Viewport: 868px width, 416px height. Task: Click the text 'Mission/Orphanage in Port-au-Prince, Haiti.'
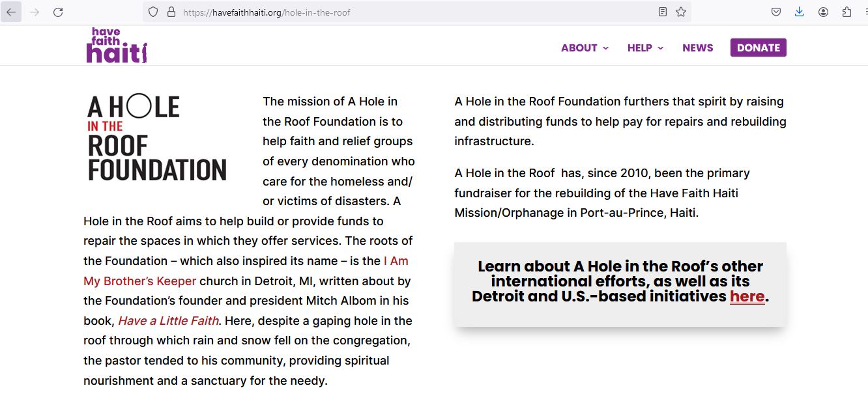[577, 213]
